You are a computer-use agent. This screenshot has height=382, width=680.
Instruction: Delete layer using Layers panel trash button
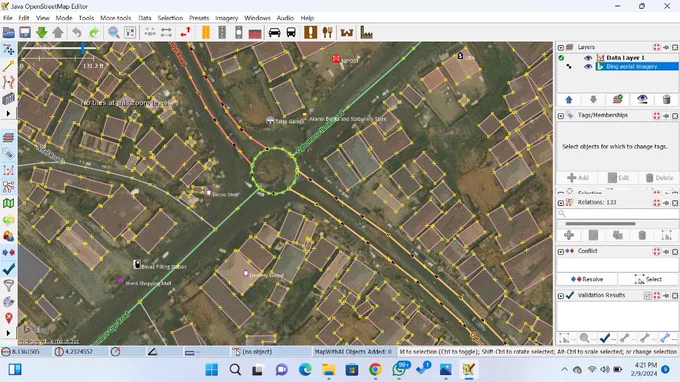tap(667, 100)
